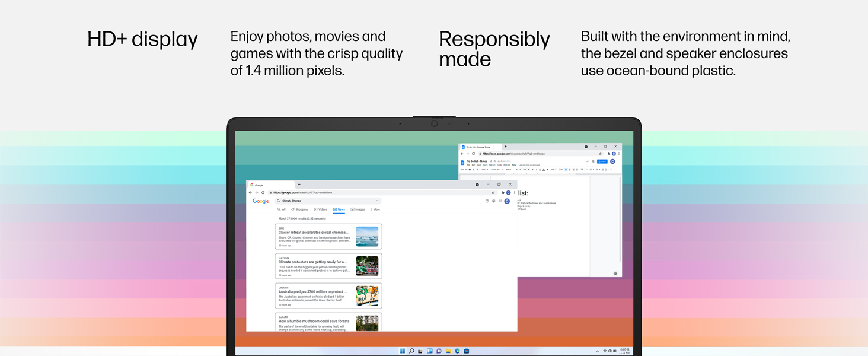Bookmark the Google search page with the star
Image resolution: width=868 pixels, height=356 pixels.
[x=493, y=193]
